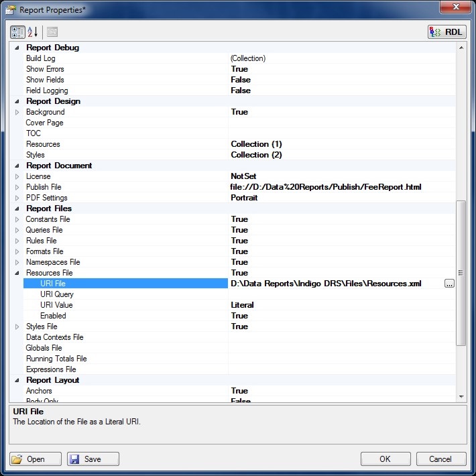Click the Alphabetical sort toolbar icon
This screenshot has height=476, width=476.
pos(32,32)
